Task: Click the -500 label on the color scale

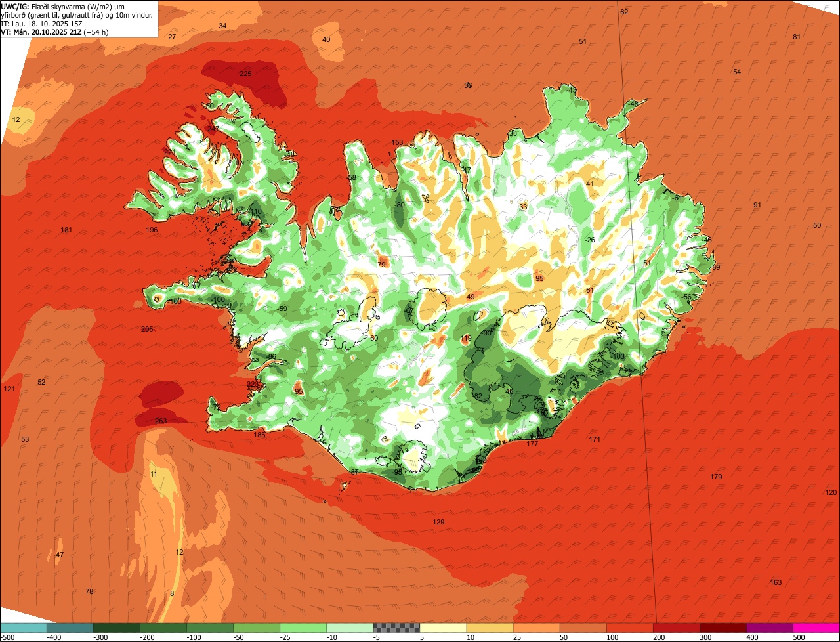Action: (x=7, y=637)
